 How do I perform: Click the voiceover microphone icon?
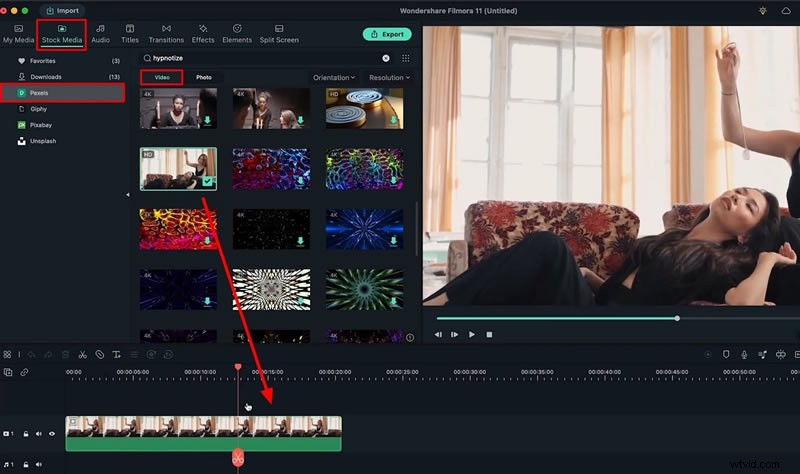(x=744, y=355)
